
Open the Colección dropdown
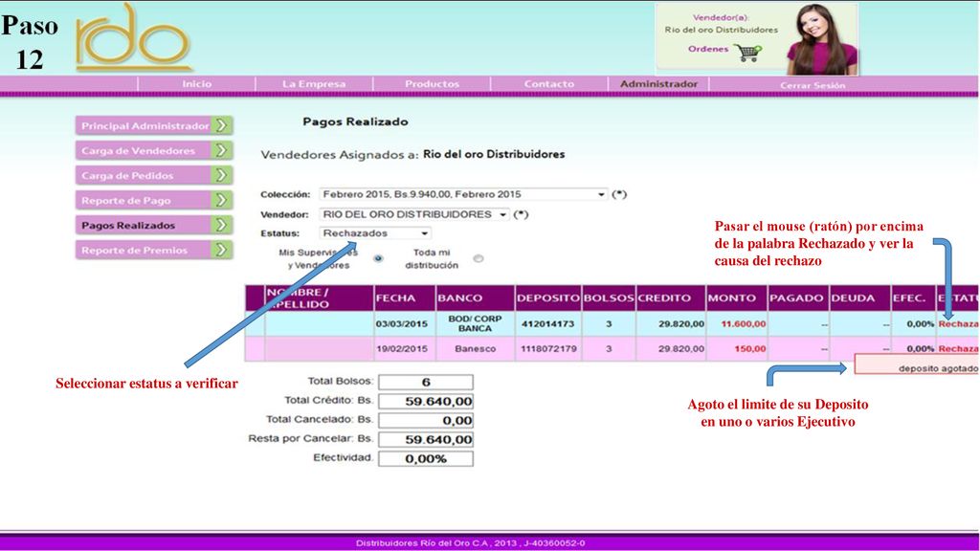pos(463,194)
